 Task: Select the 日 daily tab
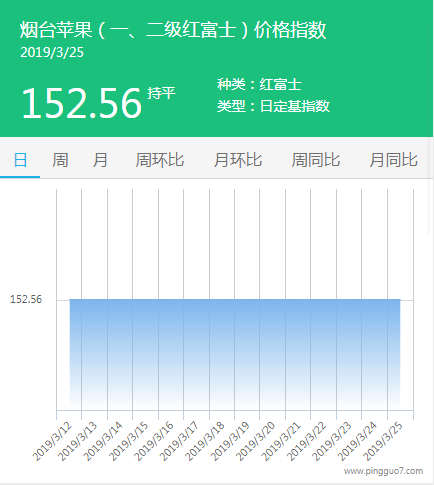pyautogui.click(x=20, y=160)
